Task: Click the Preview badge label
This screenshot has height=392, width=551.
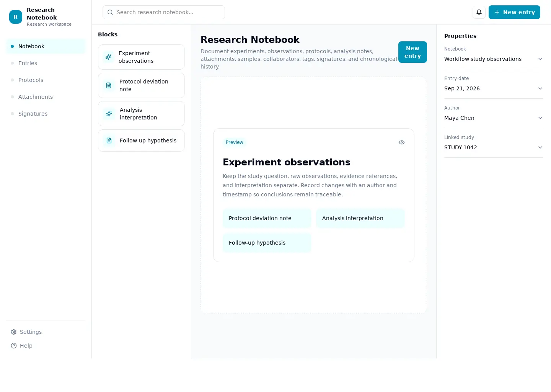Action: coord(235,142)
